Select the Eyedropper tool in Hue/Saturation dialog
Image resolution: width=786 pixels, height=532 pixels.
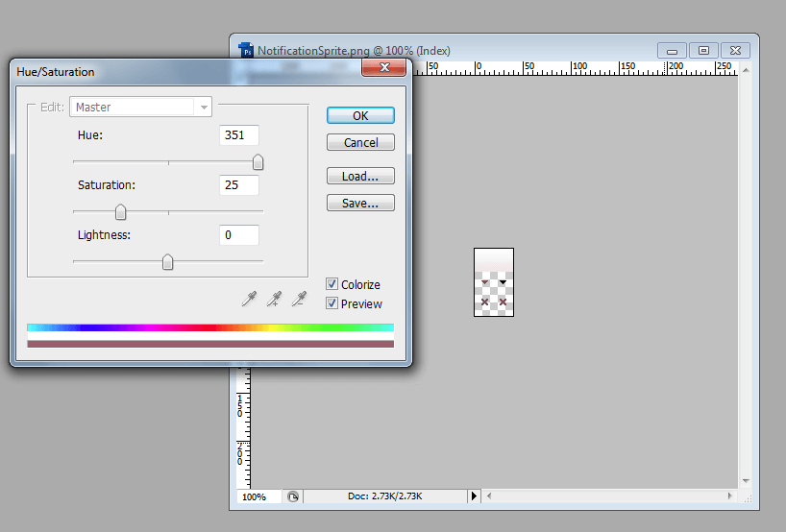click(250, 300)
